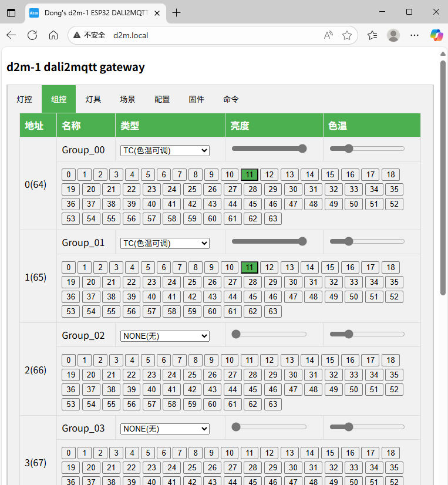This screenshot has height=485, width=448.
Task: Toggle address 5 in Group_02
Action: (148, 360)
